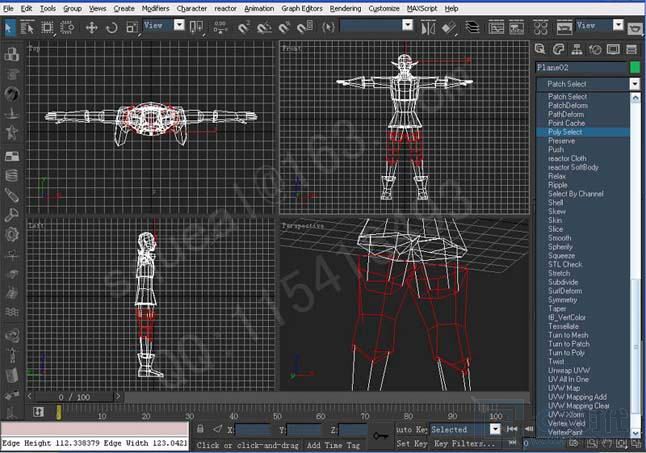
Task: Choose the Select and Move tool
Action: (91, 28)
